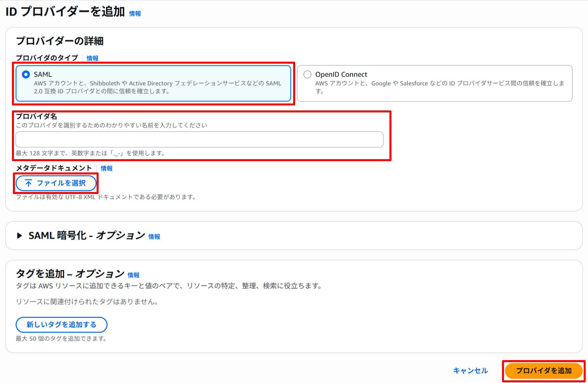This screenshot has height=383, width=588.
Task: Open 情報 link next to ID プロバイダーを追加
Action: tap(135, 14)
